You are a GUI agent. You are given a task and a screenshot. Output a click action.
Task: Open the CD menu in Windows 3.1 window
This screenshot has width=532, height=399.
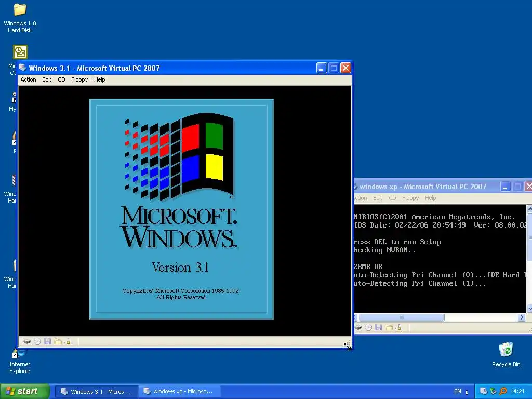pos(61,79)
